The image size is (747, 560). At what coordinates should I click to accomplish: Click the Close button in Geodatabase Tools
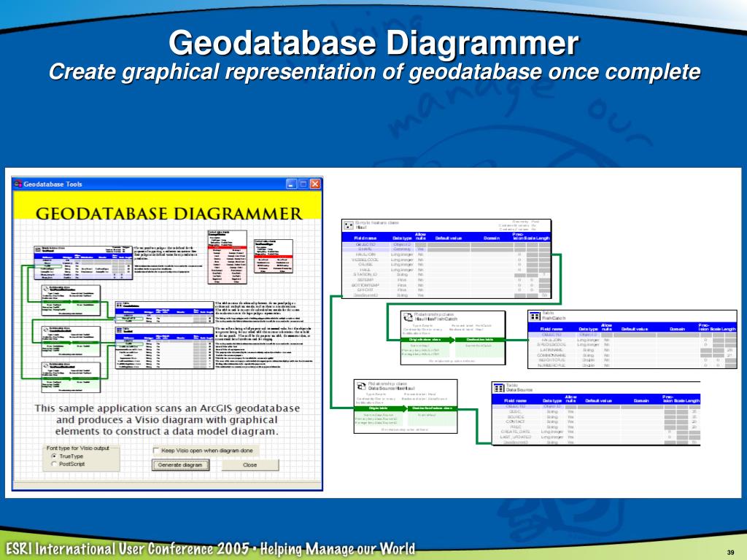[250, 465]
